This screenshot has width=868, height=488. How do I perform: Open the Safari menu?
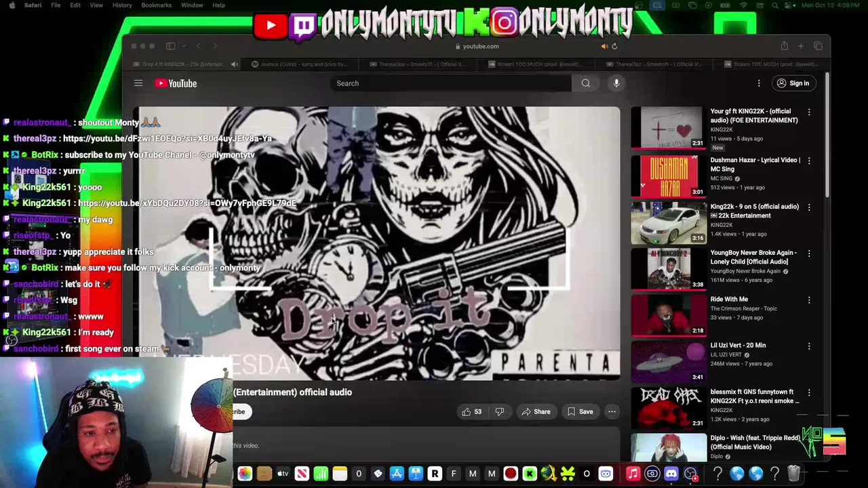pos(33,5)
